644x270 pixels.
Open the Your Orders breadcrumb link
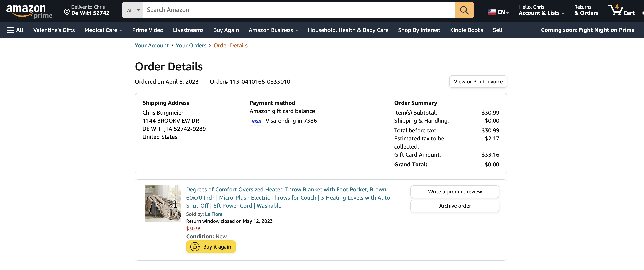[191, 45]
